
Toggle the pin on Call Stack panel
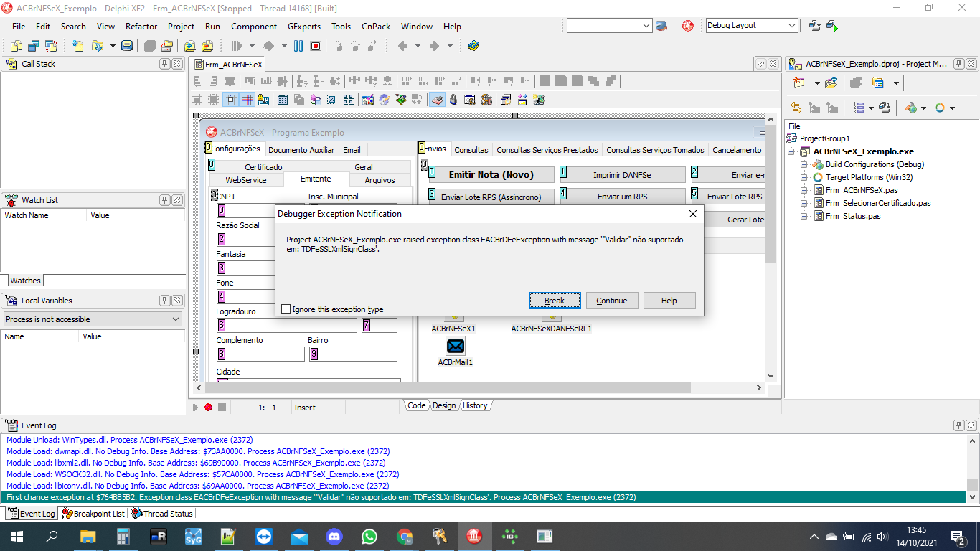coord(164,64)
